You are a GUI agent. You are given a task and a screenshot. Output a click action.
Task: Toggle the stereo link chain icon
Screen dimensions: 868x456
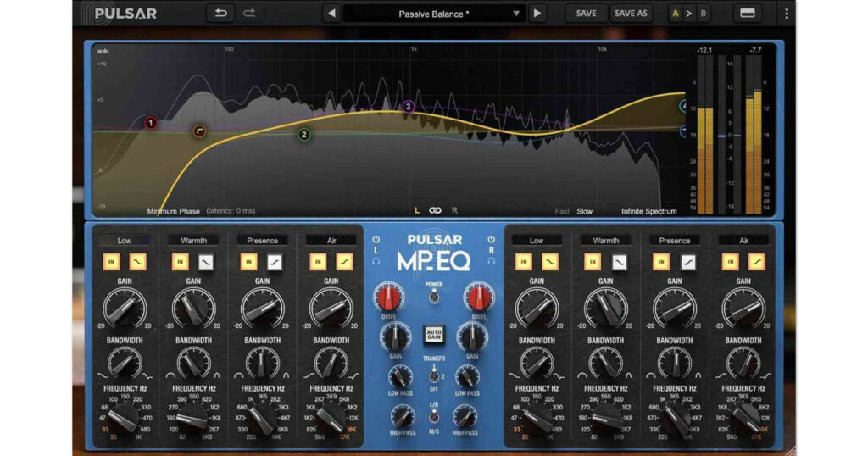(435, 210)
